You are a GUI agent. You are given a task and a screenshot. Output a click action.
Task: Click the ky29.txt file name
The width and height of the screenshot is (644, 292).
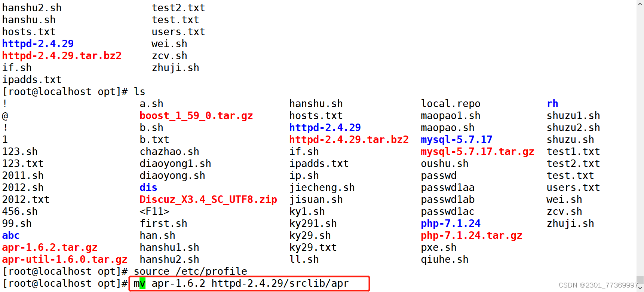pos(313,247)
